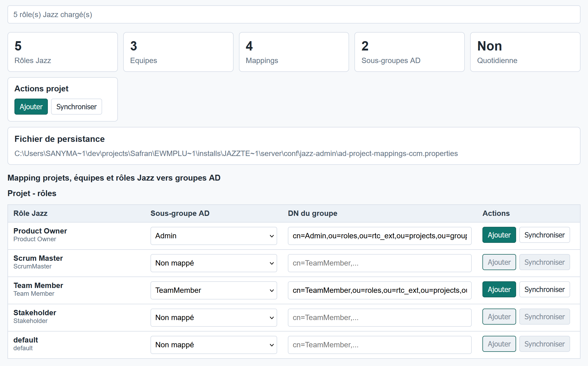Image resolution: width=588 pixels, height=366 pixels.
Task: Open Sous-groupe AD dropdown for Scrum Master
Action: (x=214, y=263)
